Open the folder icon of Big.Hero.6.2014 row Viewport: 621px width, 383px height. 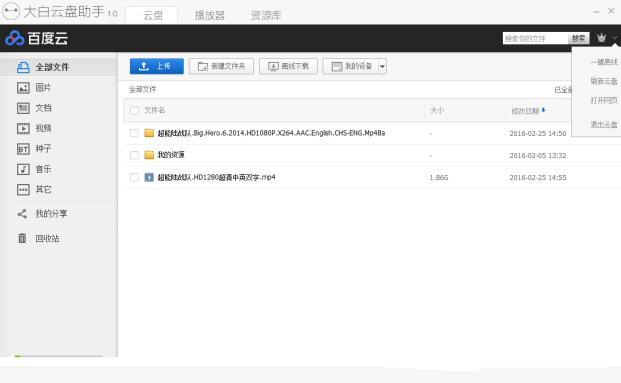[x=149, y=133]
